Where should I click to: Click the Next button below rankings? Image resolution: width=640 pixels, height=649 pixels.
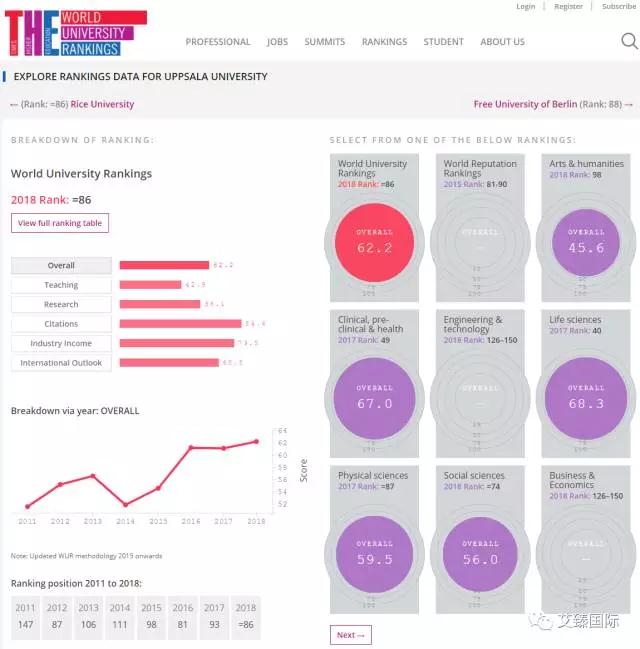click(349, 635)
